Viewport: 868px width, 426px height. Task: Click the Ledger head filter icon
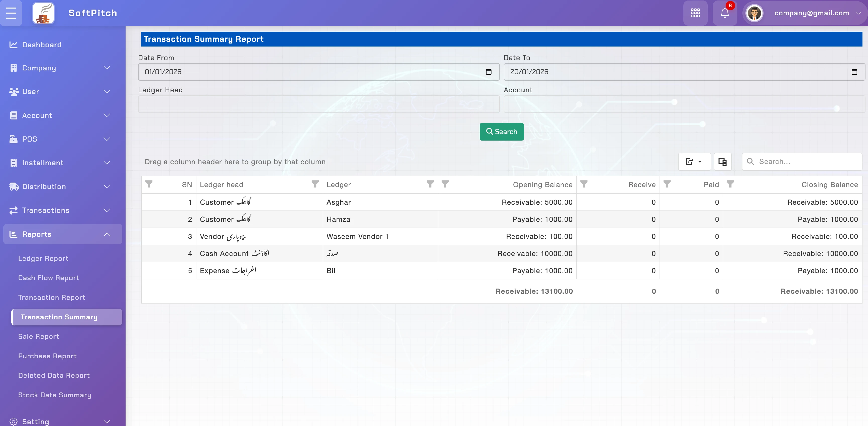click(315, 184)
